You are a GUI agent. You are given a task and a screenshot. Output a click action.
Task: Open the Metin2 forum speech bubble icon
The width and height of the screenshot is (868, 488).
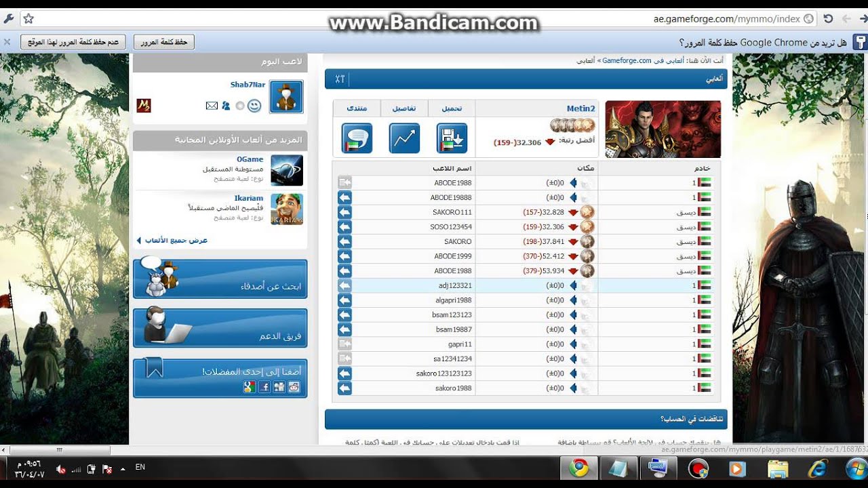(x=357, y=138)
